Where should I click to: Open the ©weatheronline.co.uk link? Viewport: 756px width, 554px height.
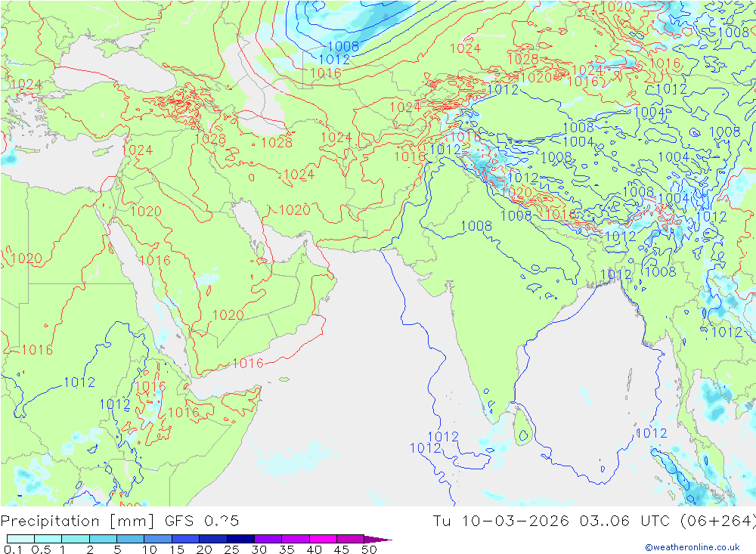[x=692, y=546]
